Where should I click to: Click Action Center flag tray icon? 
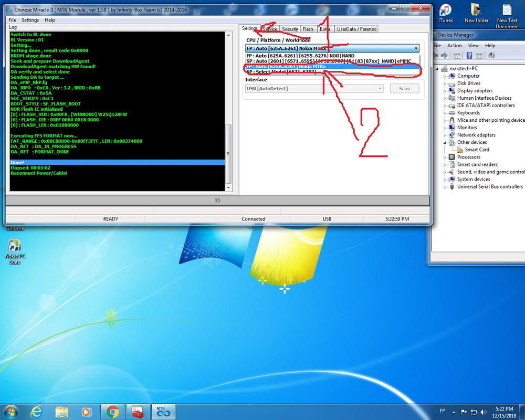pos(464,412)
